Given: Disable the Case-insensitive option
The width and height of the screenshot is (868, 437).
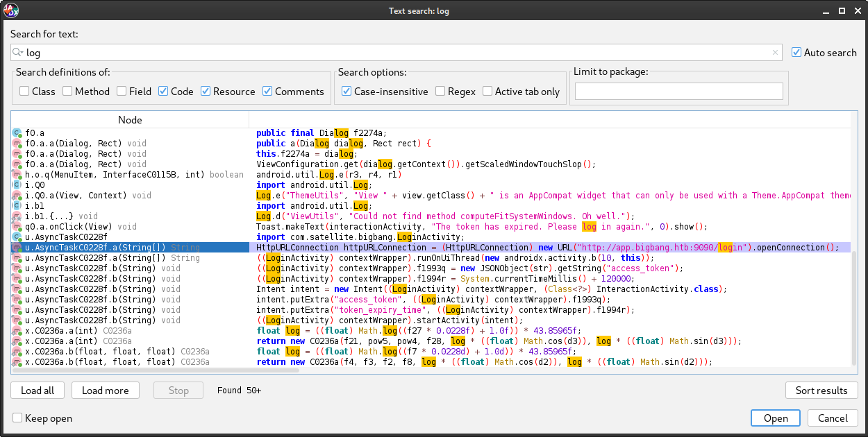Looking at the screenshot, I should (347, 92).
